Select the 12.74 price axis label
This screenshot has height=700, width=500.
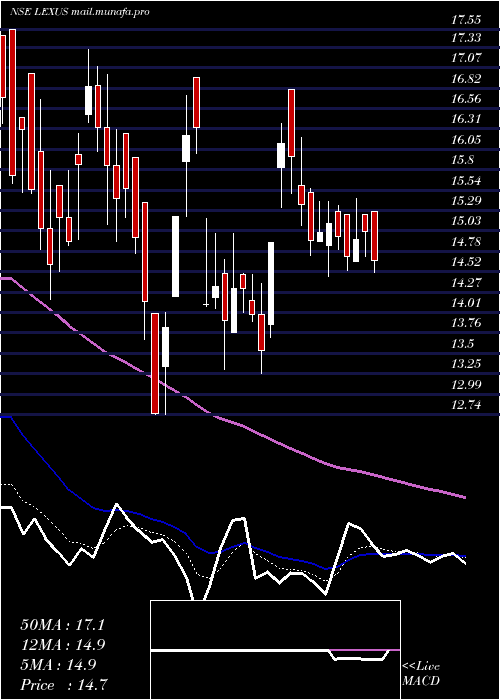point(466,405)
